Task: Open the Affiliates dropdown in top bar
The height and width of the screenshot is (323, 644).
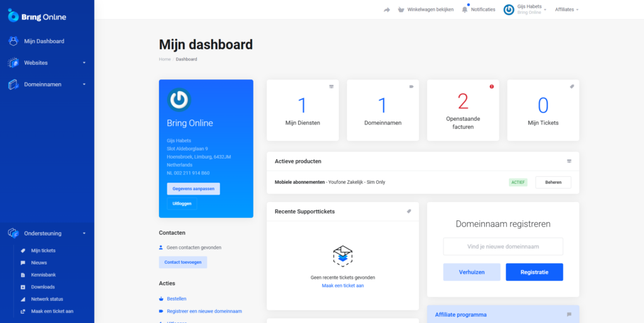Action: [x=566, y=9]
